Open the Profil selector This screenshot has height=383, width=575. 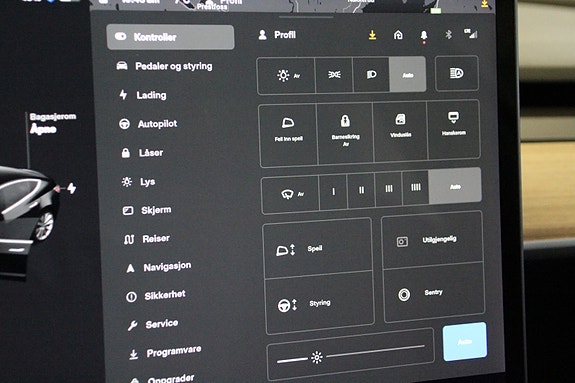277,35
